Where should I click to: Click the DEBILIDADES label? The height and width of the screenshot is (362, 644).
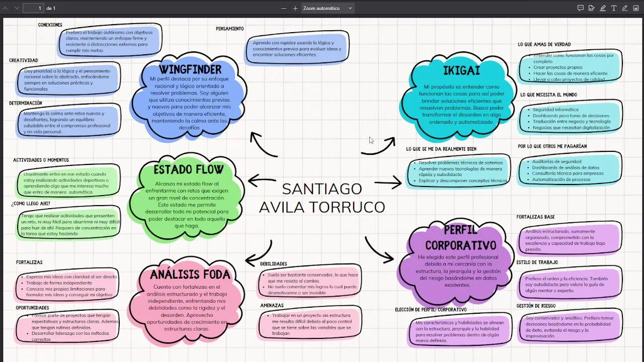[x=274, y=263]
